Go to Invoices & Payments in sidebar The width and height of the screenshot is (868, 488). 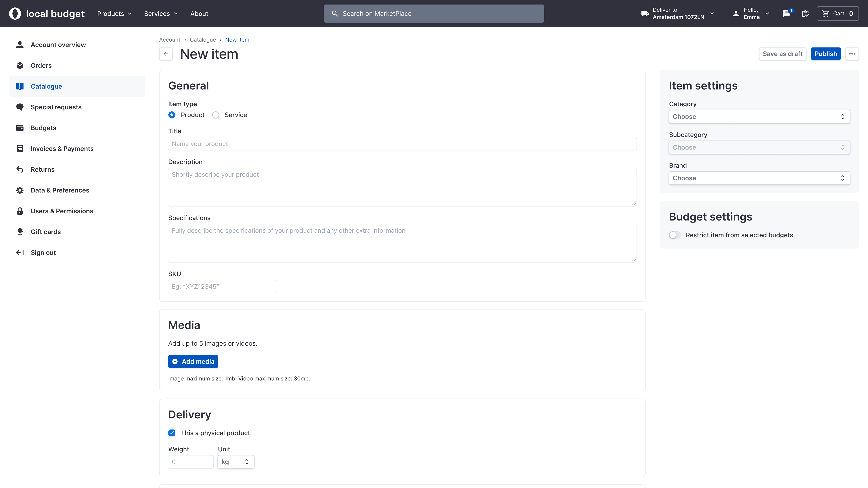(62, 148)
